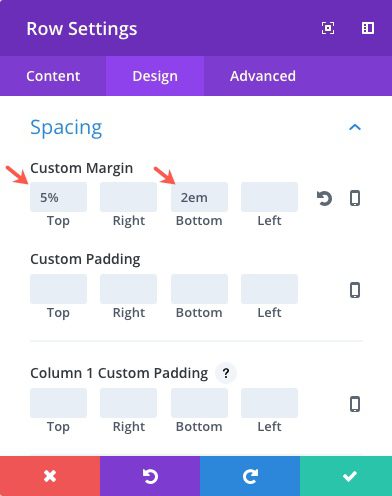Focus the Custom Margin Top field
The height and width of the screenshot is (496, 392).
pyautogui.click(x=58, y=197)
